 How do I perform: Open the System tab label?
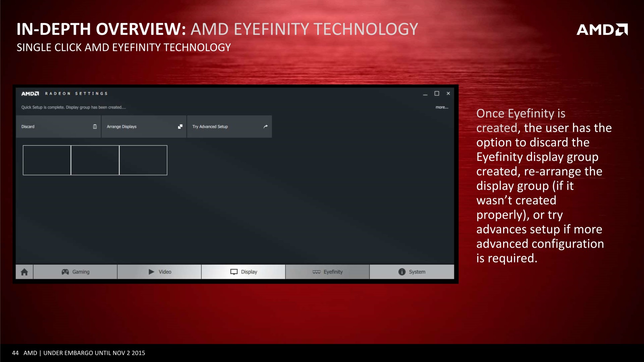(x=417, y=272)
